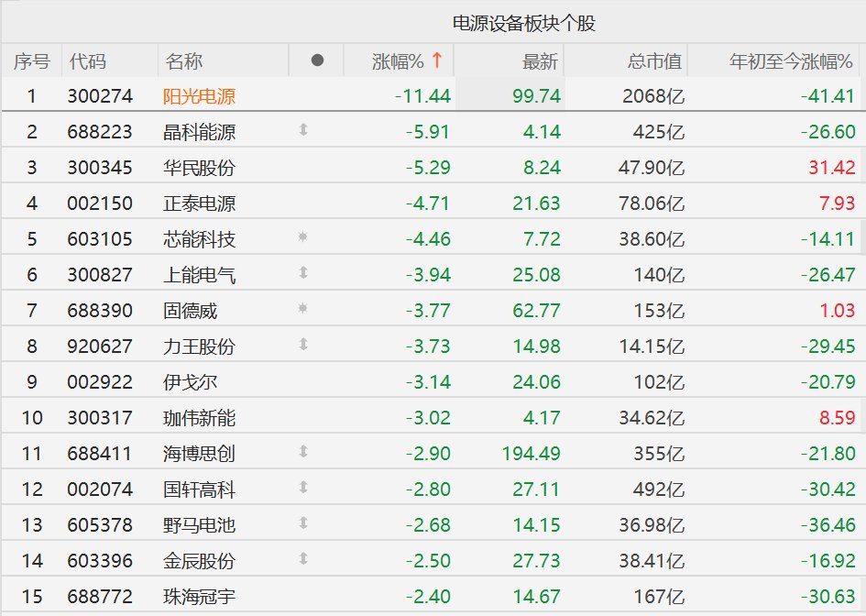866x616 pixels.
Task: Click the marker icon in the 力王股份 row
Action: point(303,344)
